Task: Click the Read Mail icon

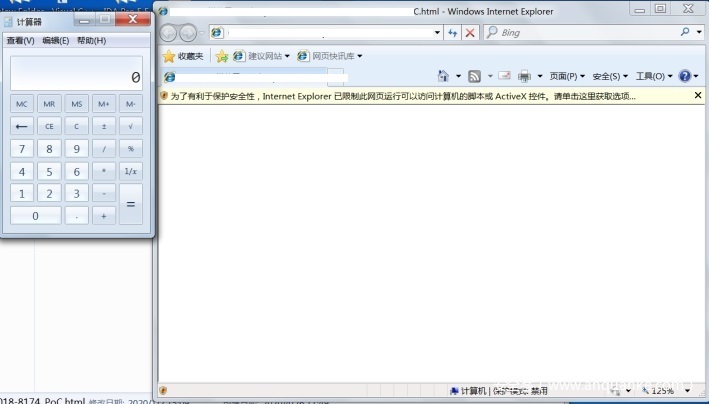Action: point(504,76)
